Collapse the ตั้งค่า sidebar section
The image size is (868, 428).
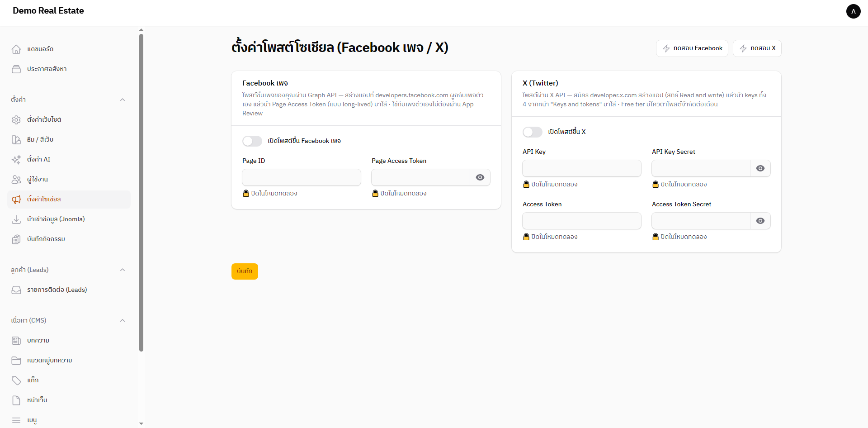tap(123, 100)
